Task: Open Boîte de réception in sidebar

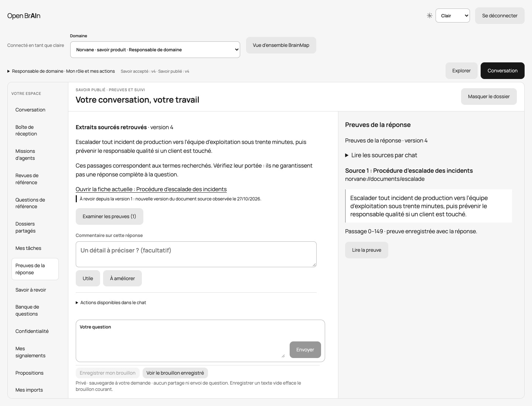Action: click(x=35, y=130)
